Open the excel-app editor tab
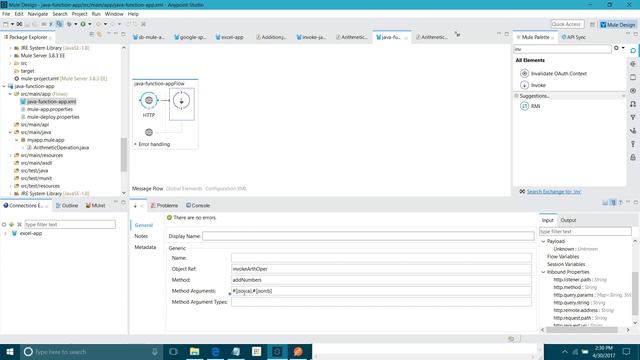The image size is (640, 360). tap(229, 37)
